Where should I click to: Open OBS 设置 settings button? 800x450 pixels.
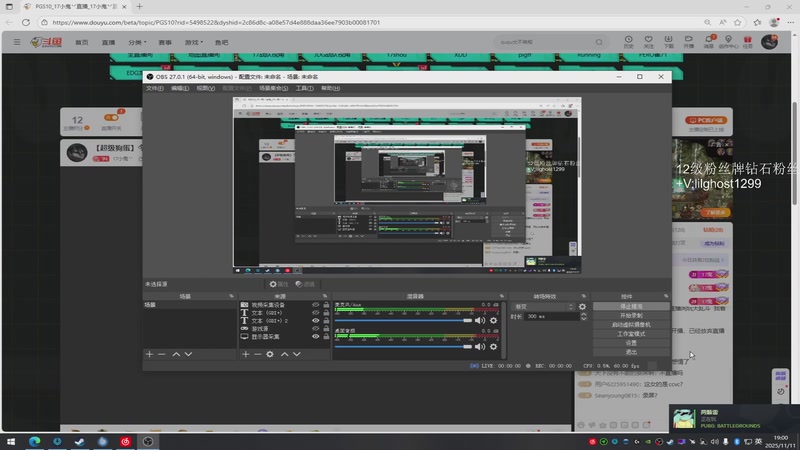tap(631, 343)
